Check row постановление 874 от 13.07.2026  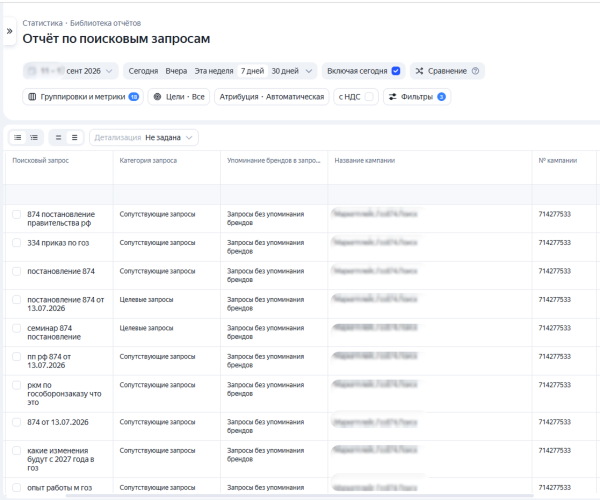click(16, 300)
